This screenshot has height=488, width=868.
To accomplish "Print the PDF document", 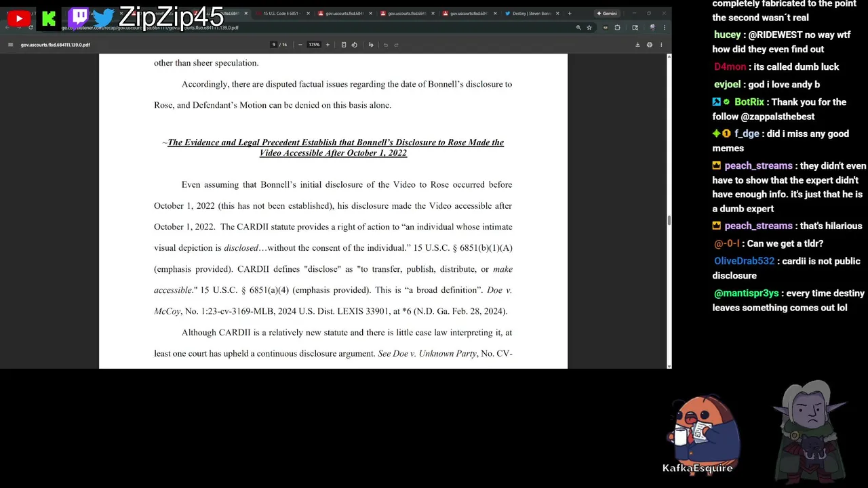I will [x=650, y=45].
